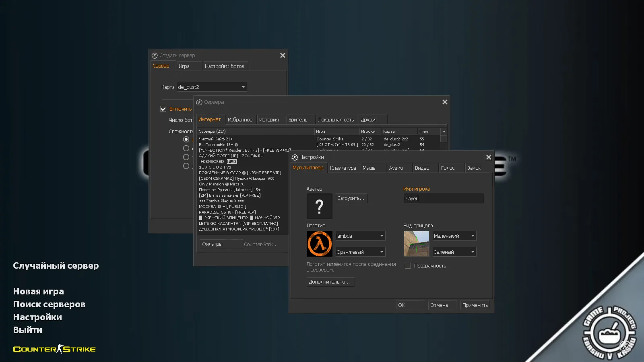Viewport: 644px width, 362px height.
Task: Click the Загрузить button next to Аватар
Action: [x=351, y=198]
